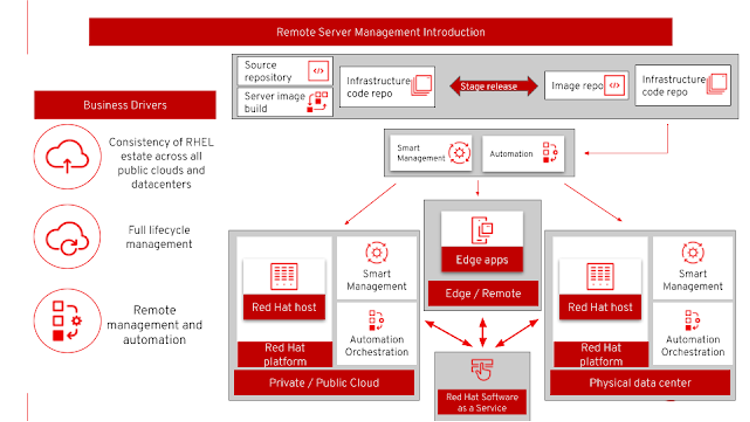The height and width of the screenshot is (422, 750).
Task: Click the code icon next to Image repo
Action: pos(615,85)
